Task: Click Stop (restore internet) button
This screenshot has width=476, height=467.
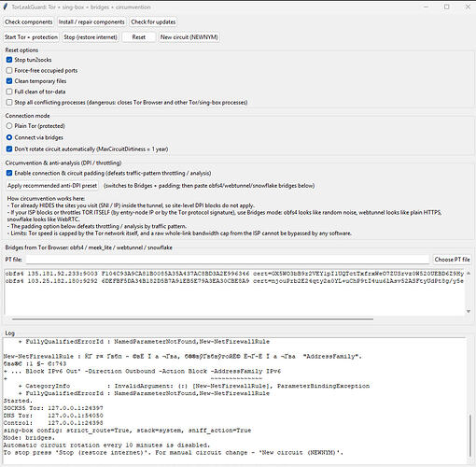Action: [x=91, y=37]
